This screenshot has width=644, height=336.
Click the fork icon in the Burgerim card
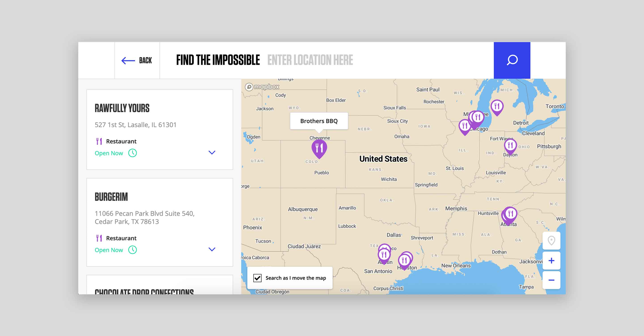click(x=99, y=238)
